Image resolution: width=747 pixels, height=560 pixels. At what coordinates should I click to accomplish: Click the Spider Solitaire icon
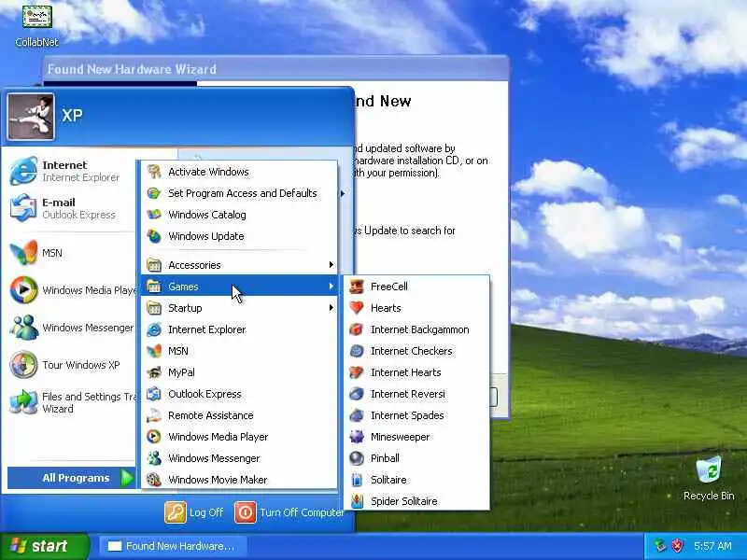(357, 501)
